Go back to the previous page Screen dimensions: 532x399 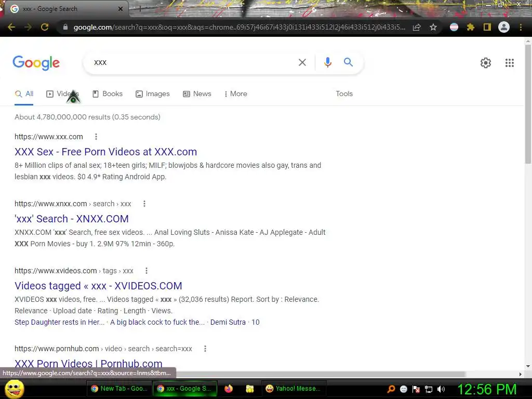(x=11, y=27)
